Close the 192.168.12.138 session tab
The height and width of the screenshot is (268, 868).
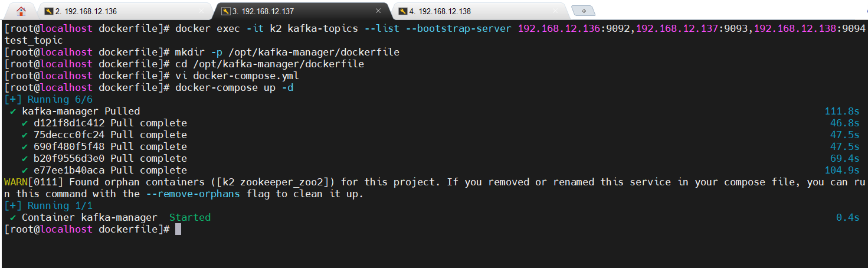point(555,11)
